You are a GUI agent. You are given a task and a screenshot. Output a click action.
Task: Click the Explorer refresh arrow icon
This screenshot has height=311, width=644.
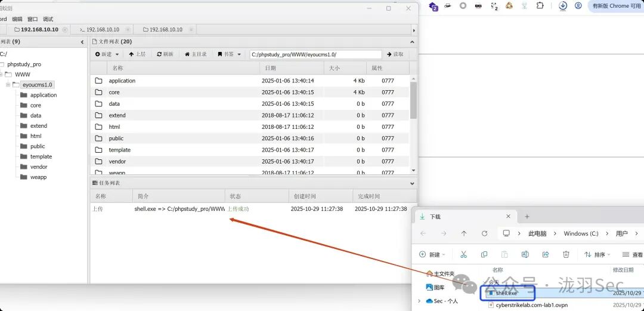click(484, 233)
